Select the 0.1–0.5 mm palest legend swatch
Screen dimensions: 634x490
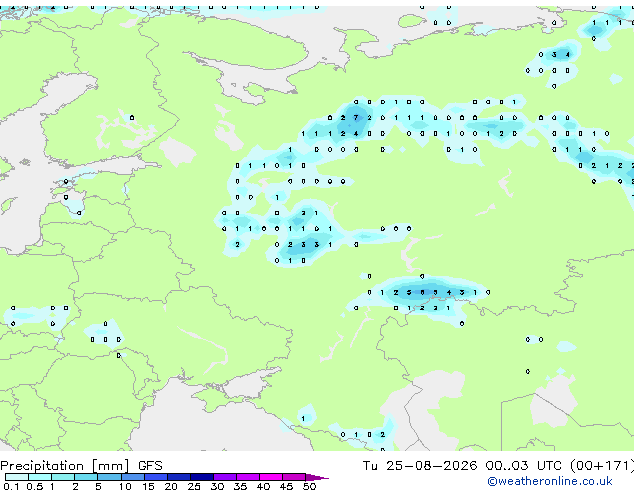coord(17,477)
